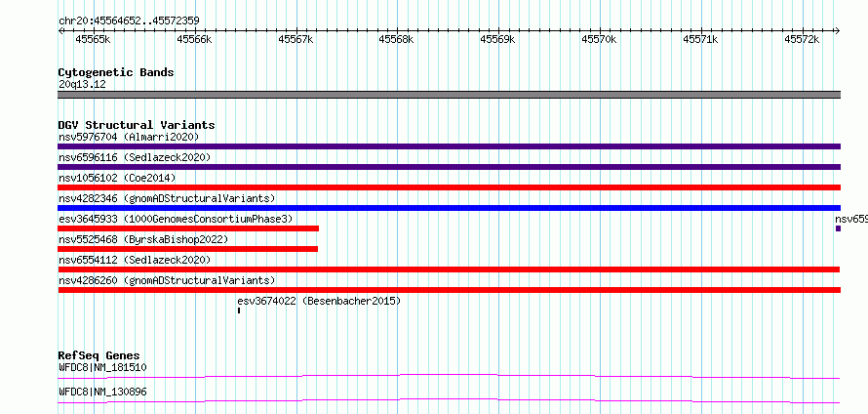Viewport: 868px width, 414px height.
Task: Click the 45567k ruler tick label
Action: (296, 39)
